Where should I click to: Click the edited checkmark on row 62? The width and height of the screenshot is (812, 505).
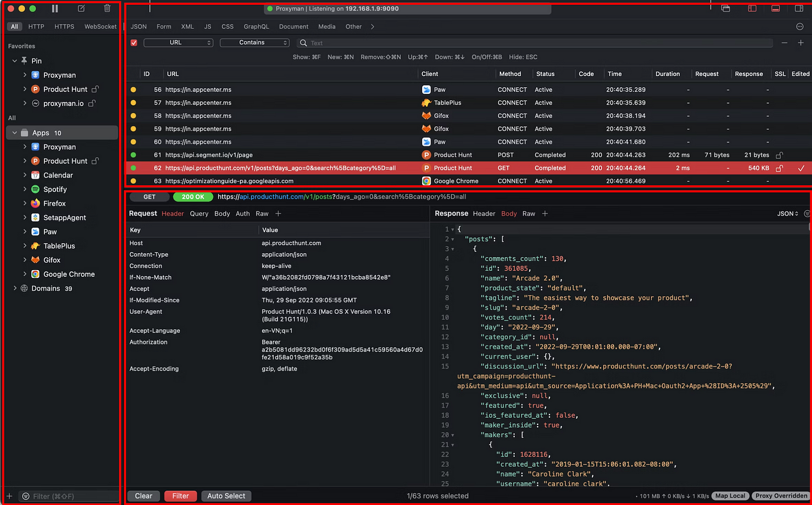801,169
